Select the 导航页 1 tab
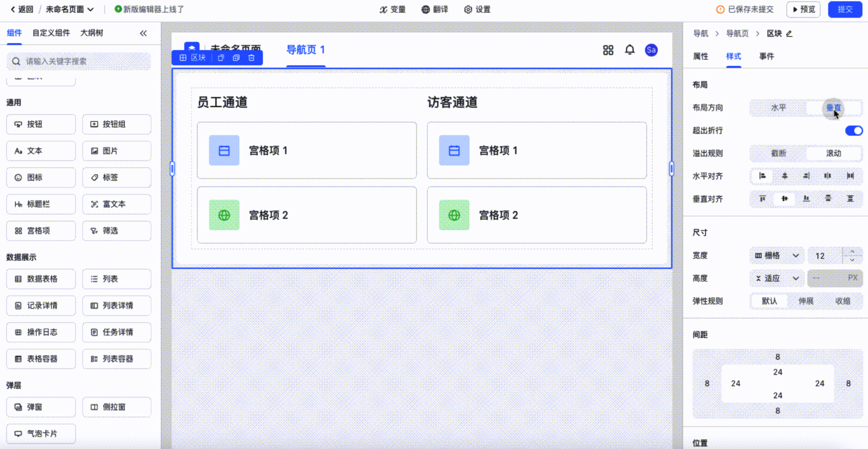The height and width of the screenshot is (449, 868). [306, 50]
